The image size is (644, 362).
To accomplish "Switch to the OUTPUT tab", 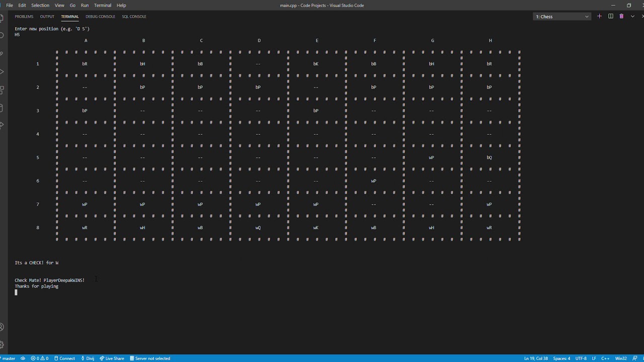I will pyautogui.click(x=47, y=17).
